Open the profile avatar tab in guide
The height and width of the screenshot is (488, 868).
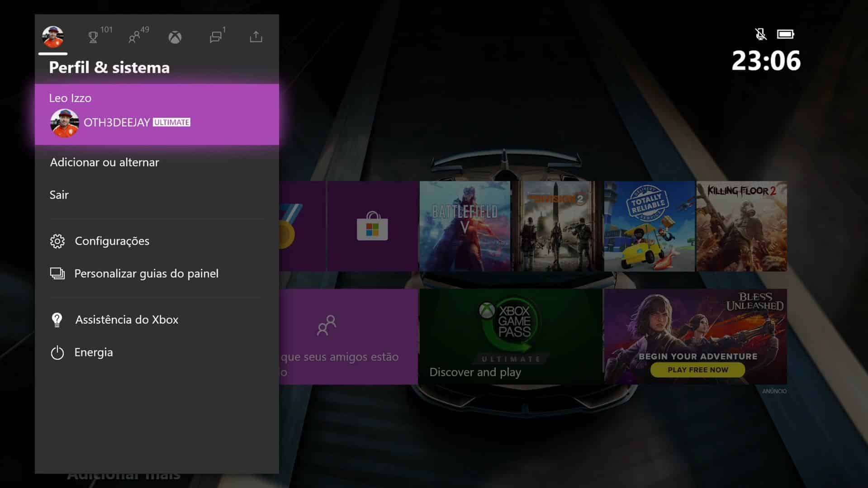(x=53, y=37)
